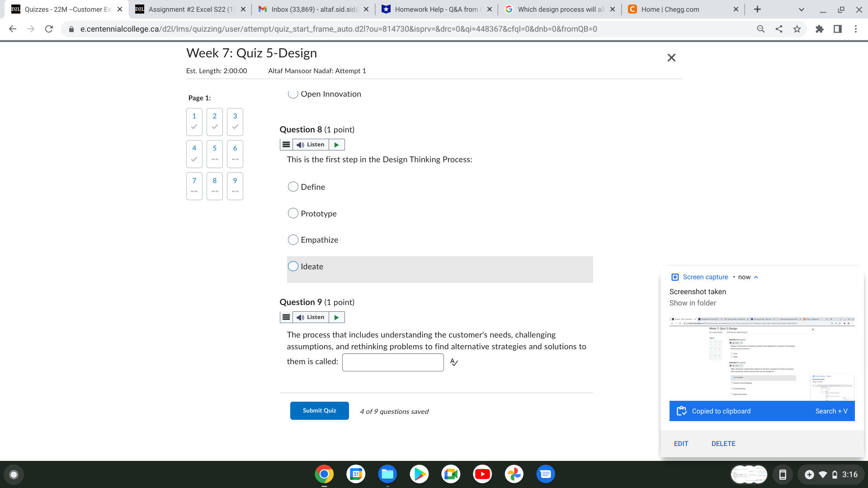Launch YouTube from the shelf
Viewport: 868px width, 488px height.
[x=482, y=474]
